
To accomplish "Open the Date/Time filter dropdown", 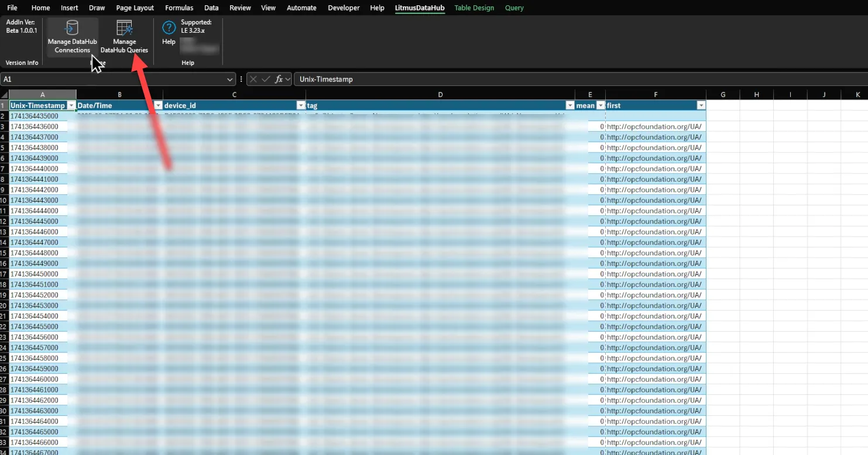I will [x=158, y=105].
